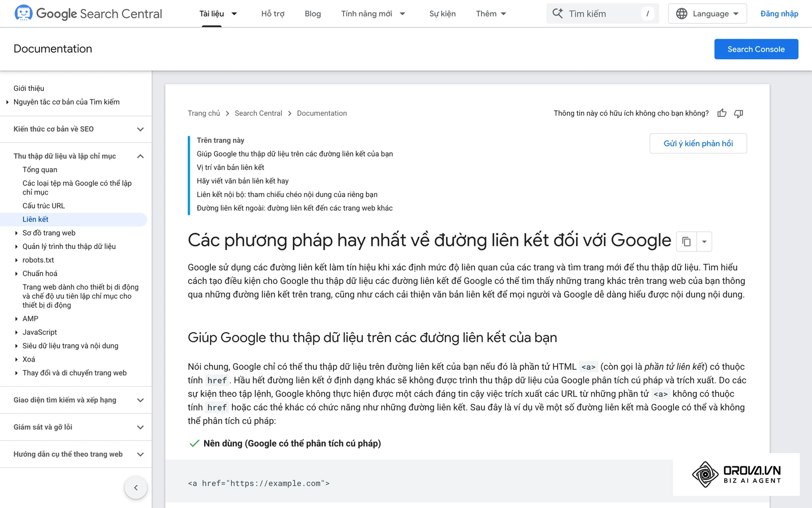Expand Hướng dẫn cụ thể theo trang web section
Image resolution: width=812 pixels, height=508 pixels.
pyautogui.click(x=141, y=454)
